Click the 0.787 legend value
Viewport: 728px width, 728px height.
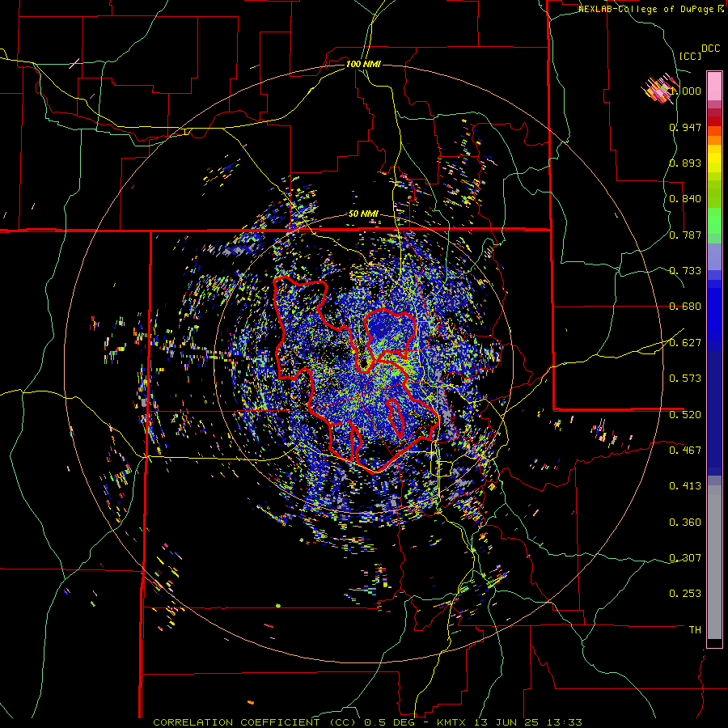coord(685,235)
